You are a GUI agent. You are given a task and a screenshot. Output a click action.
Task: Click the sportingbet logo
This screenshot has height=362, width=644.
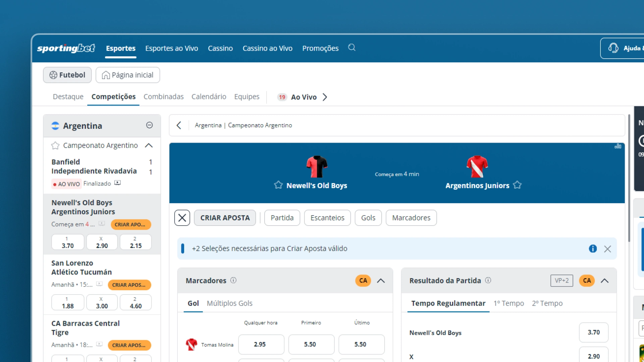click(x=66, y=48)
